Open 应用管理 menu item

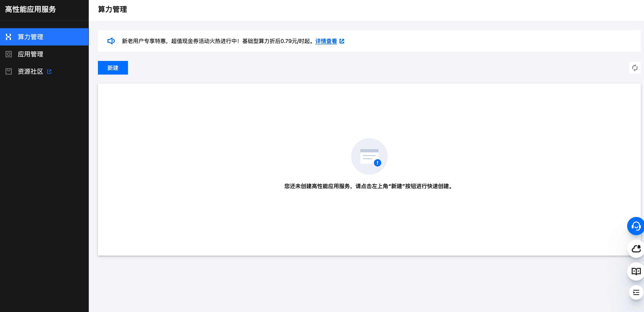31,54
